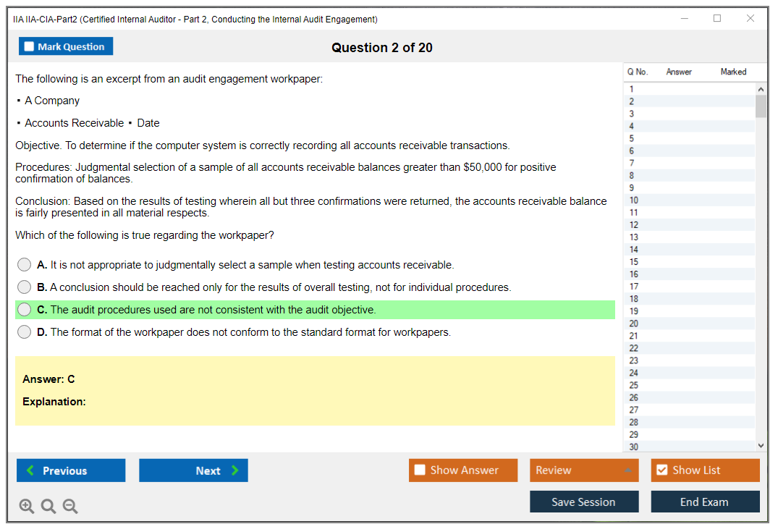The width and height of the screenshot is (778, 532).
Task: Maximize the exam window
Action: coord(717,19)
